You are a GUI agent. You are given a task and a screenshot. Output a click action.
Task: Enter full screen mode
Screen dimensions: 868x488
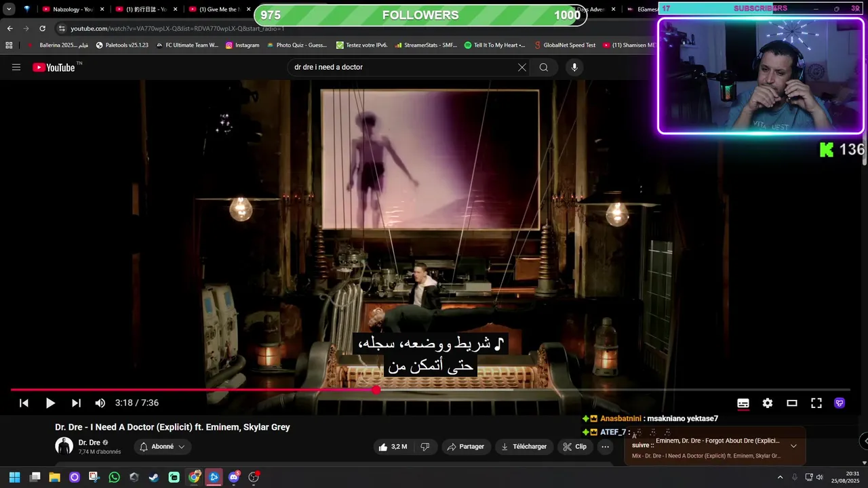pyautogui.click(x=816, y=403)
